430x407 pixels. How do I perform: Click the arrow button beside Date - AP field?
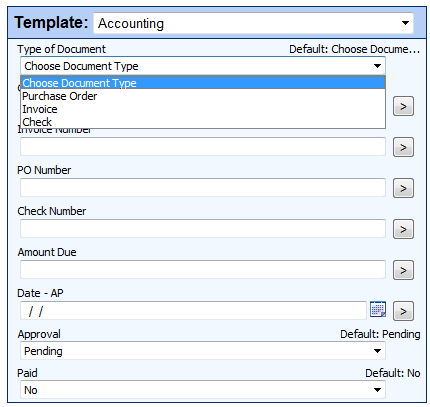[x=403, y=311]
